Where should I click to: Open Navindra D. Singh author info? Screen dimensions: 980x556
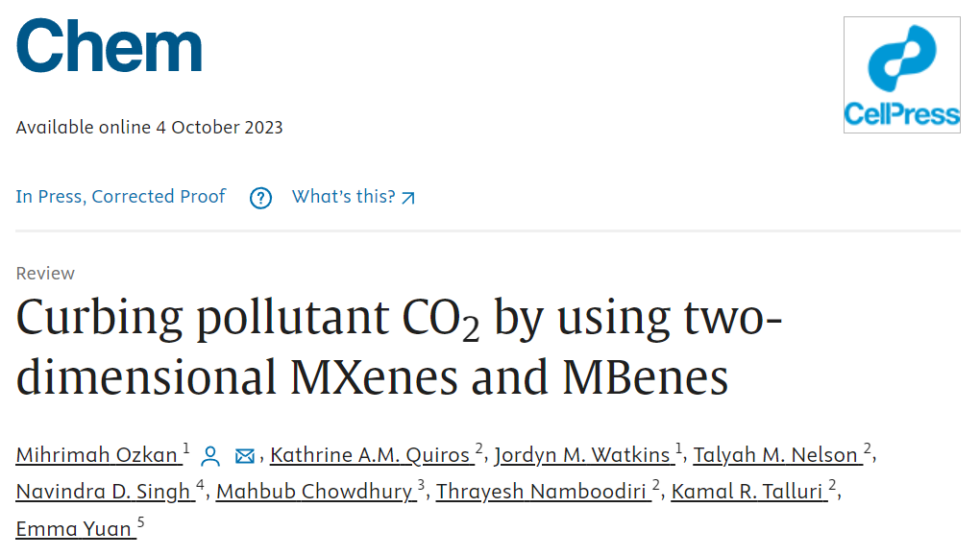[x=105, y=491]
